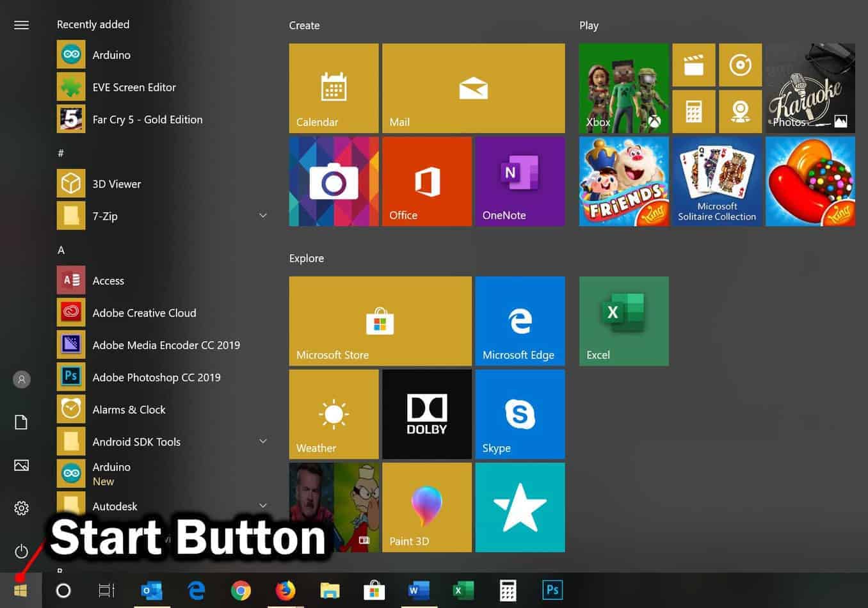Click the Power icon in Start sidebar
Image resolution: width=868 pixels, height=608 pixels.
tap(21, 551)
